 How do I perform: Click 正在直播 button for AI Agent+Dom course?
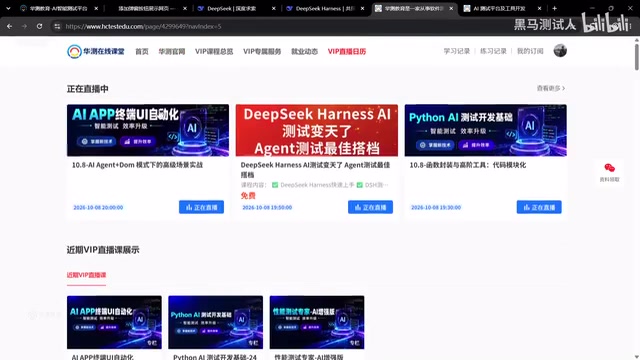tap(201, 207)
